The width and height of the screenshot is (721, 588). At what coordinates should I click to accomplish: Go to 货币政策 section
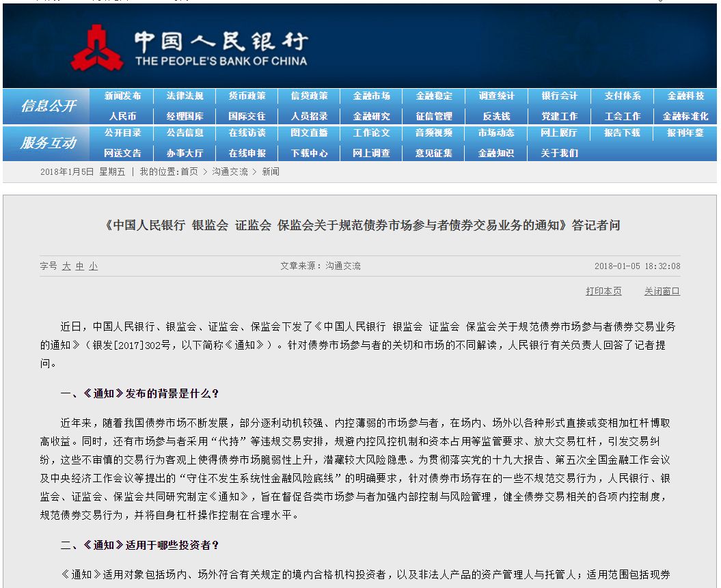(247, 96)
